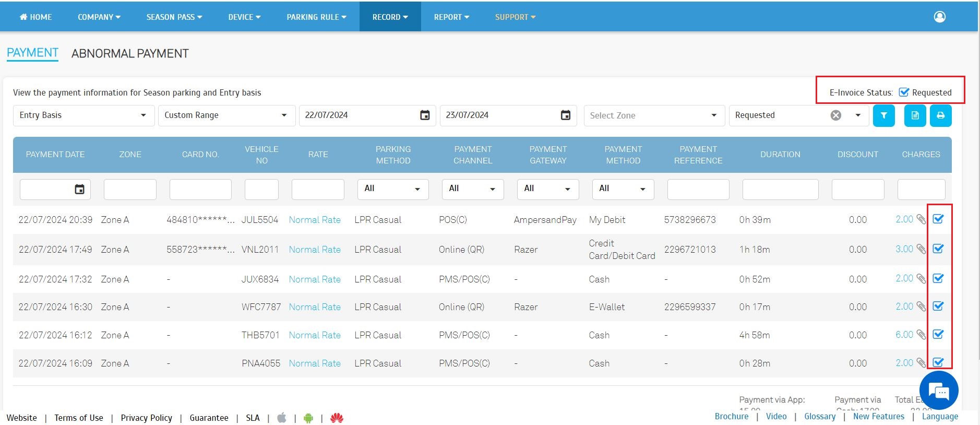The image size is (980, 425).
Task: Open calendar in Payment Date column filter
Action: point(79,190)
